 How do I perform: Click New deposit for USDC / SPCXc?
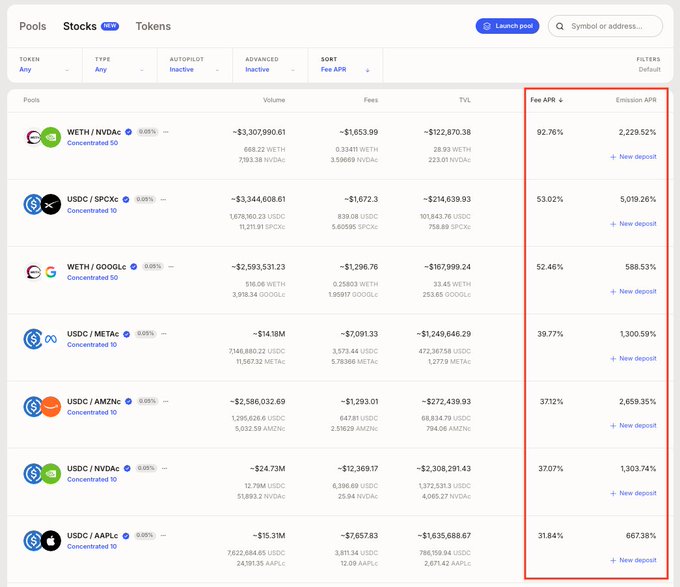click(633, 224)
